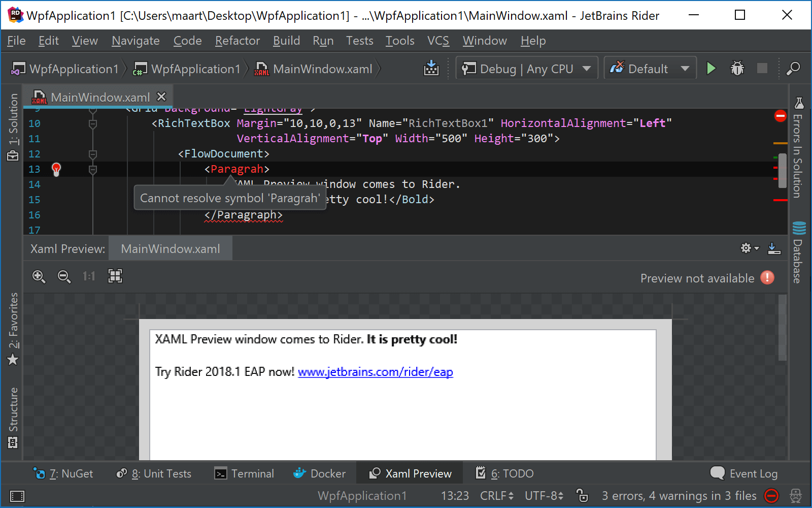Screen dimensions: 812x508
Task: Open the VCS menu
Action: click(438, 41)
